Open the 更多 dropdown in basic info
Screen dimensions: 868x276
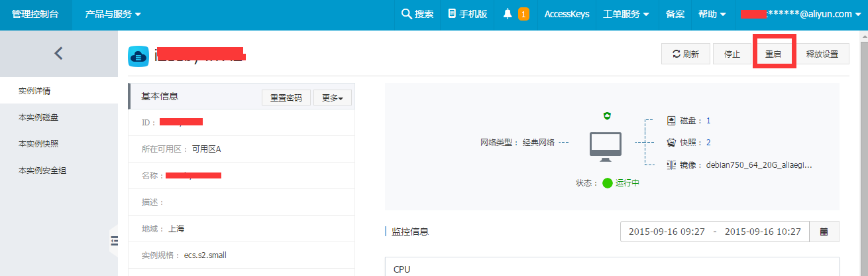tap(332, 98)
